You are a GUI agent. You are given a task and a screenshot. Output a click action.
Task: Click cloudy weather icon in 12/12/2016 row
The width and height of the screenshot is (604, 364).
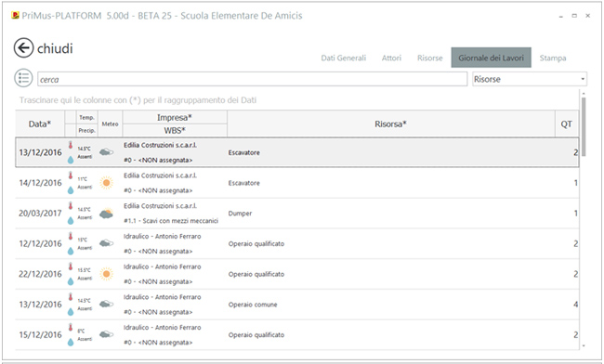[106, 243]
